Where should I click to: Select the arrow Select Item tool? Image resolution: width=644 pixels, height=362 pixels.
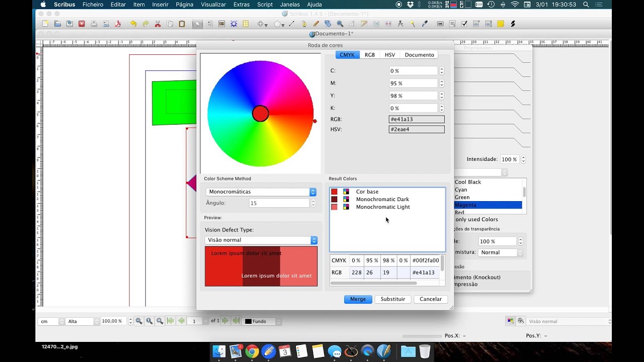point(198,24)
